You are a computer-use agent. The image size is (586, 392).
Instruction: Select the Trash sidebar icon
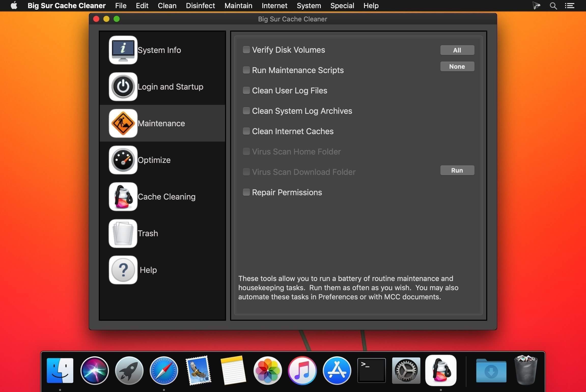123,233
